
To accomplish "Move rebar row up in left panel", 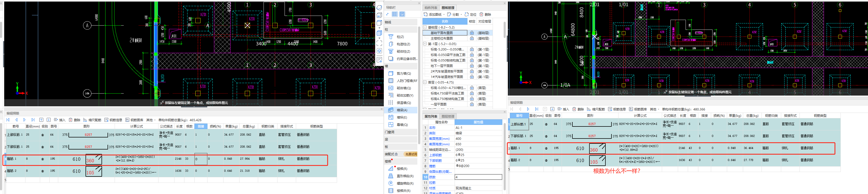I will [x=41, y=120].
